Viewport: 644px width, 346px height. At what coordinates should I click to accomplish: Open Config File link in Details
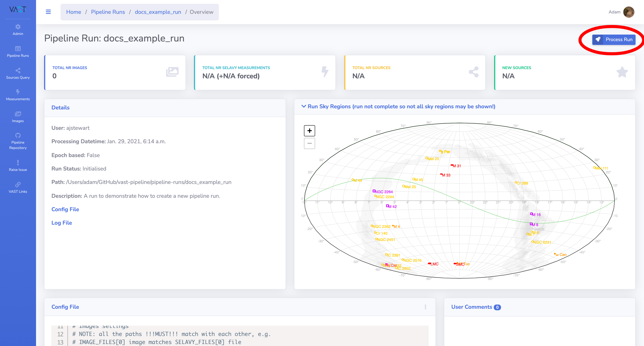(65, 209)
